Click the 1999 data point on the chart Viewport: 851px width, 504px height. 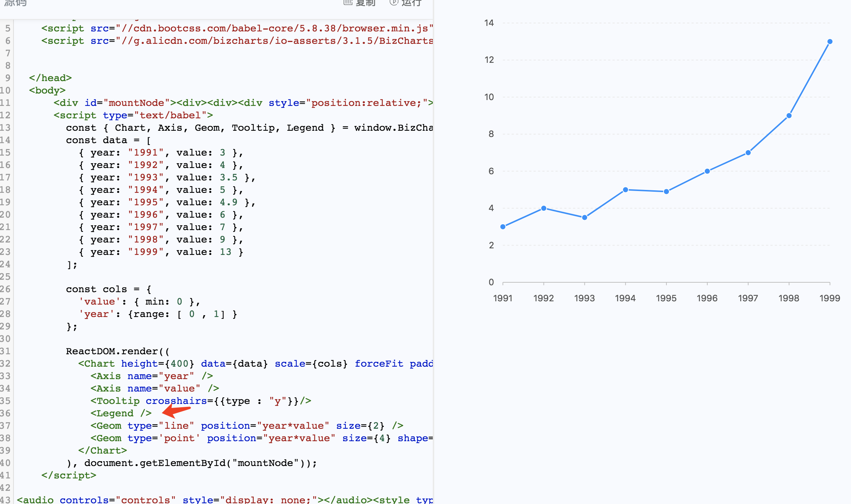829,41
